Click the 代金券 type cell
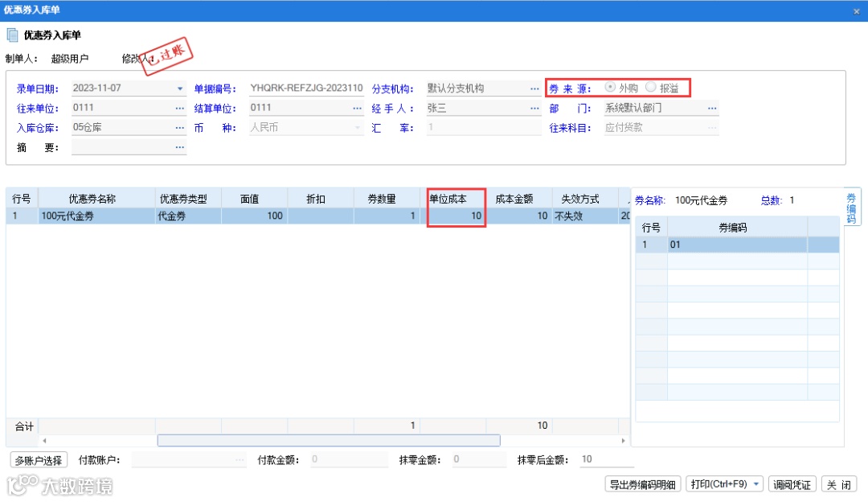This screenshot has height=502, width=868. pos(188,216)
